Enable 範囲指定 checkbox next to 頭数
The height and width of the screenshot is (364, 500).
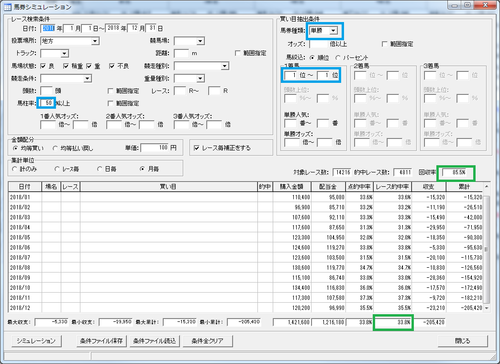click(110, 91)
